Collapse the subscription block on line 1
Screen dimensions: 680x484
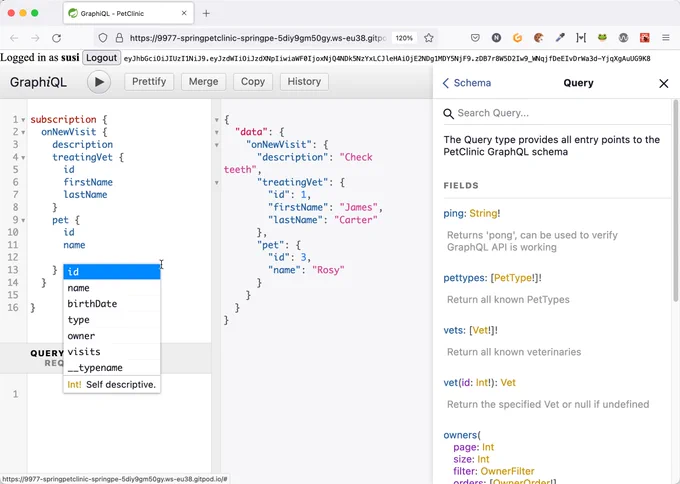[x=23, y=120]
